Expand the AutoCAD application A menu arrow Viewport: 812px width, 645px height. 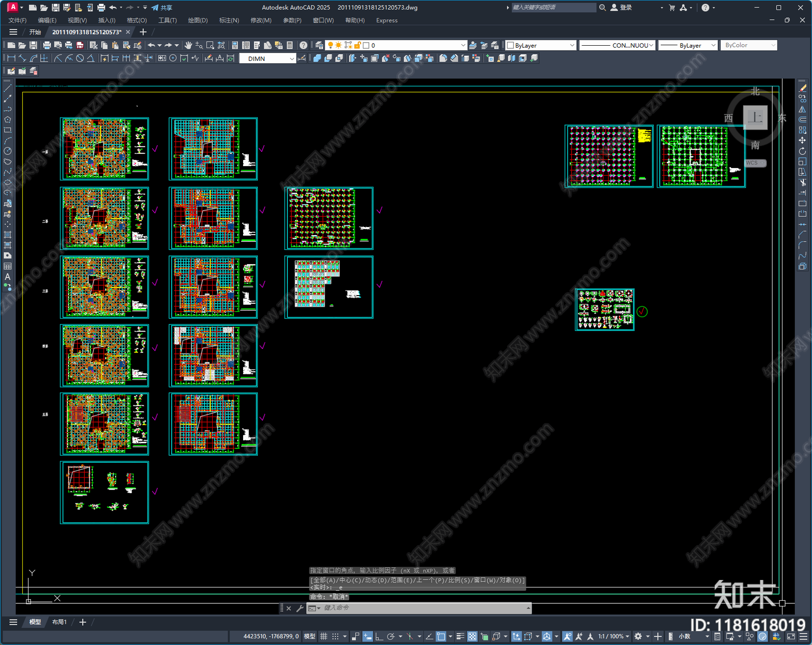pos(21,8)
